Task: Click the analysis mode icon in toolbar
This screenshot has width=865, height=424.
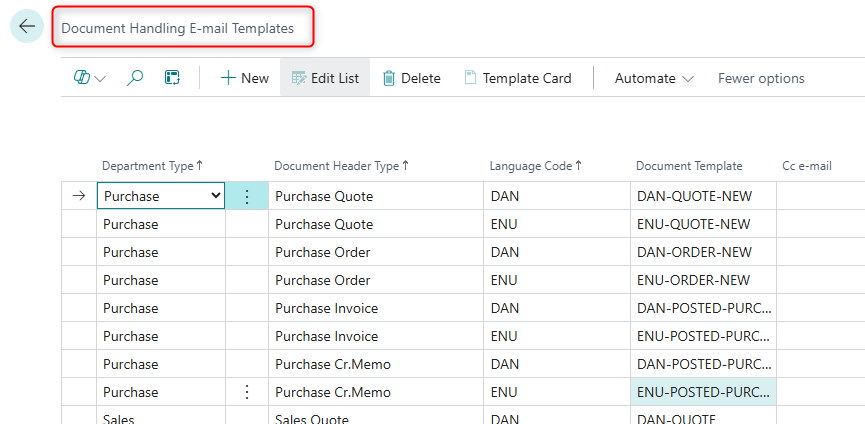Action: tap(89, 78)
